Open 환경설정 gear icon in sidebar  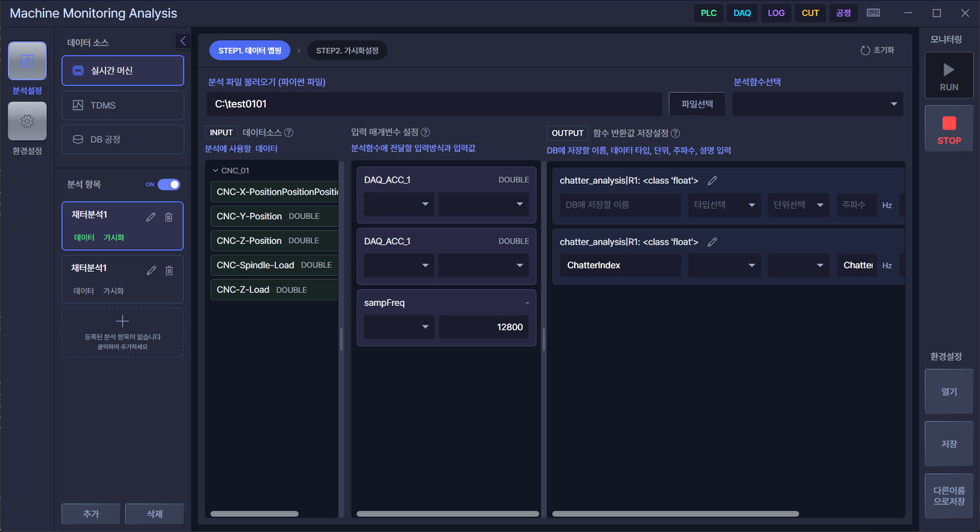(27, 121)
